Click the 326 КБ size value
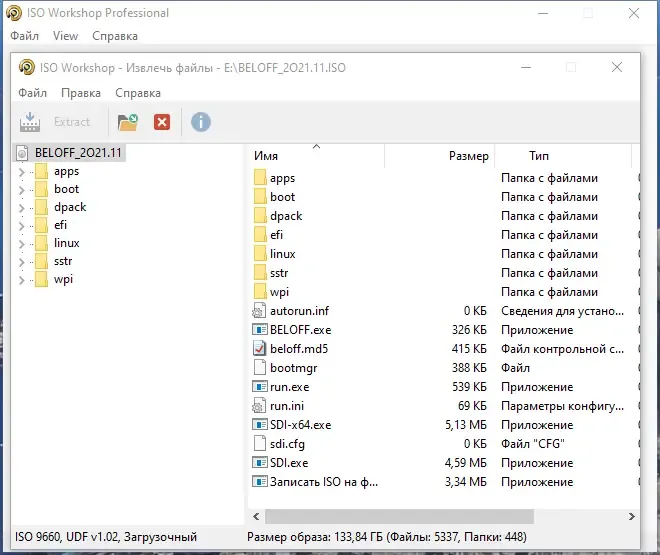The width and height of the screenshot is (660, 555). (469, 330)
